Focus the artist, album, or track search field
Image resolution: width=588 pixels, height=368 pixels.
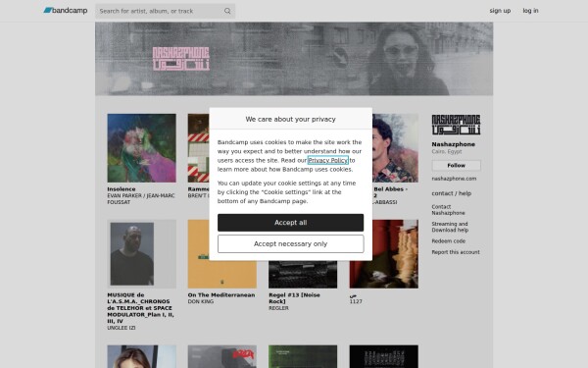pos(165,11)
